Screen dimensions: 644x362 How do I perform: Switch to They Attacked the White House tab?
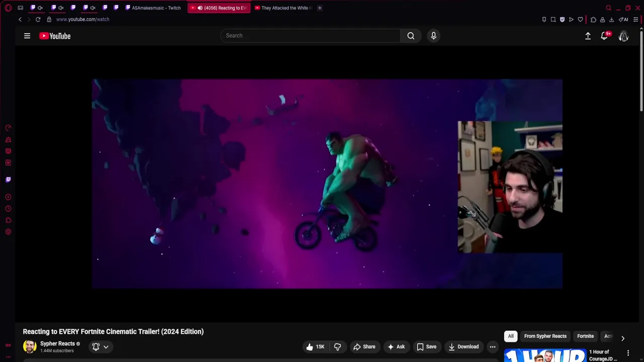tap(283, 8)
